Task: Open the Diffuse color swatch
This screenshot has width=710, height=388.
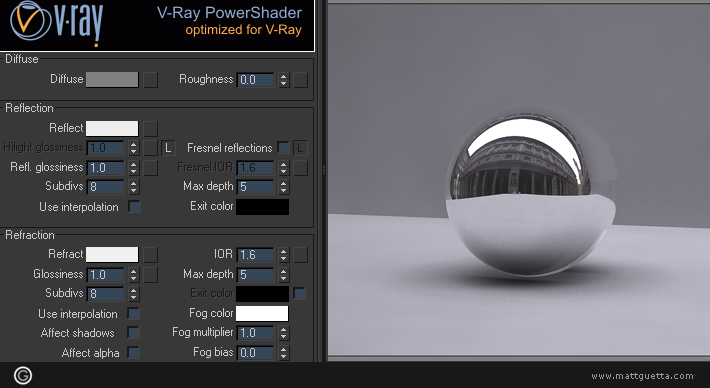Action: click(x=112, y=80)
